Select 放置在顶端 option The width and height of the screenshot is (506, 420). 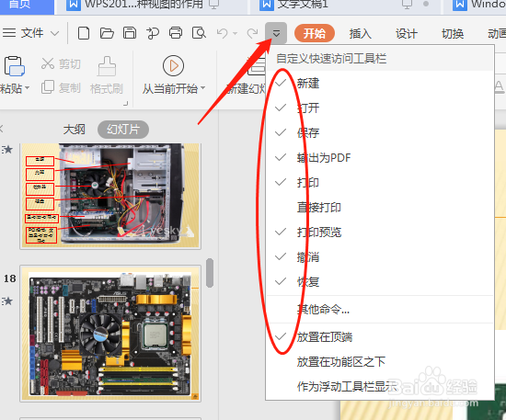tap(380, 337)
